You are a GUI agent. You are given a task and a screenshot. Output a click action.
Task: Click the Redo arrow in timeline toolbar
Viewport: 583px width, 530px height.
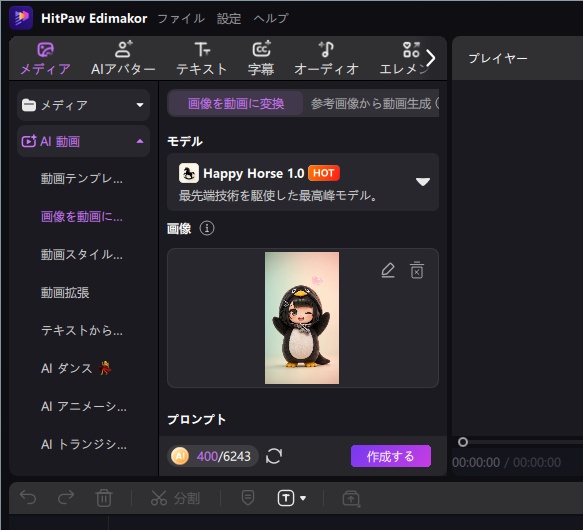(x=66, y=498)
